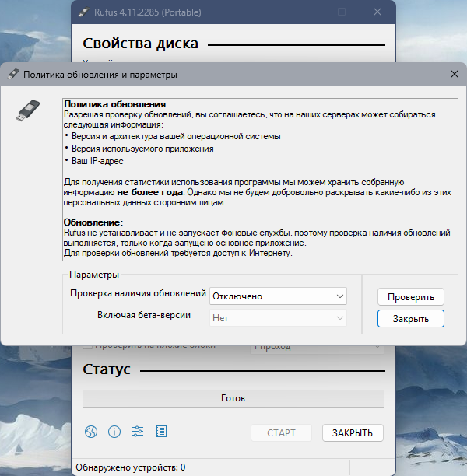Viewport: 467px width, 476px height.
Task: Click the 'Политика обновления:' heading
Action: pyautogui.click(x=117, y=104)
